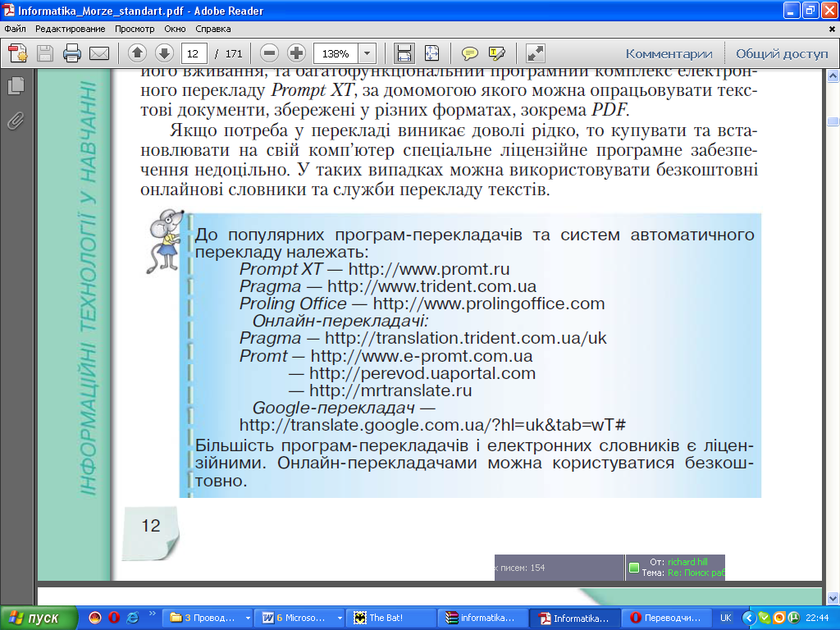Click link http://www.trident.com.ua

[x=431, y=286]
